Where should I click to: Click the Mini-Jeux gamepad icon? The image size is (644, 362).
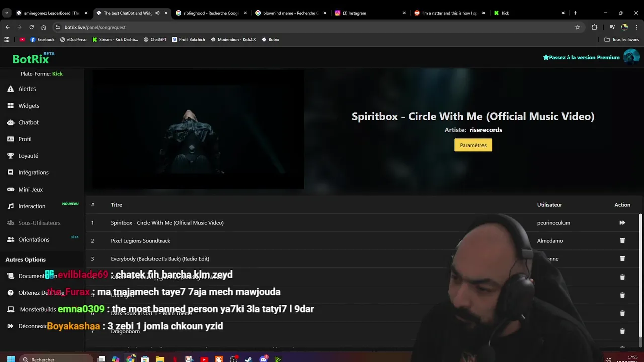[x=10, y=190]
